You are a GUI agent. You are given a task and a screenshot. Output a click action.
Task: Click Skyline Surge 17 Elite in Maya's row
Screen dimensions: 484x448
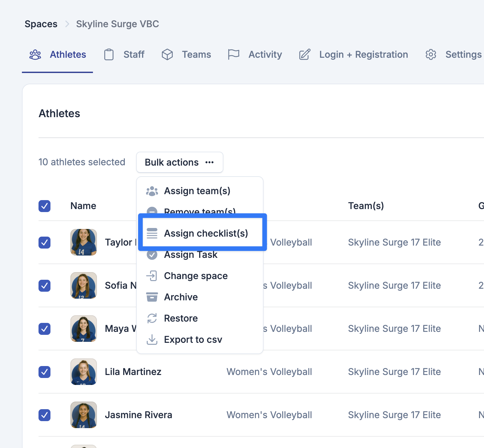[394, 329]
